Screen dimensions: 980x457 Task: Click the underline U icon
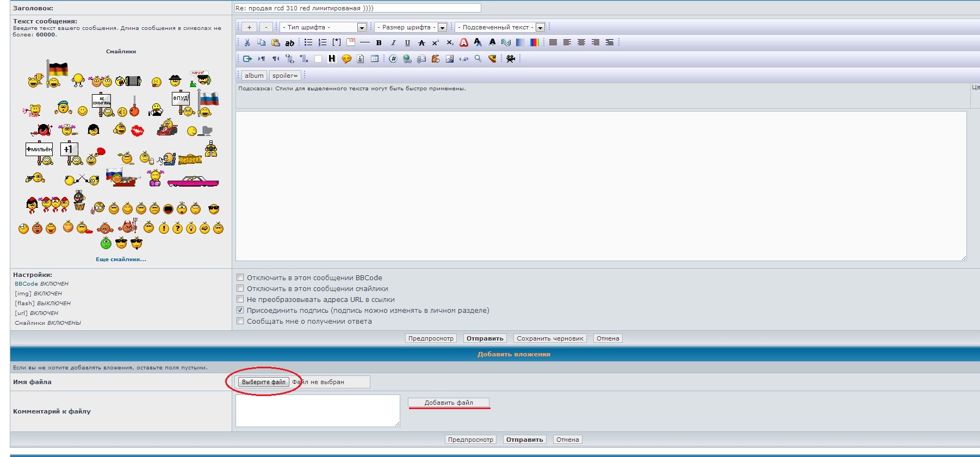pyautogui.click(x=407, y=42)
